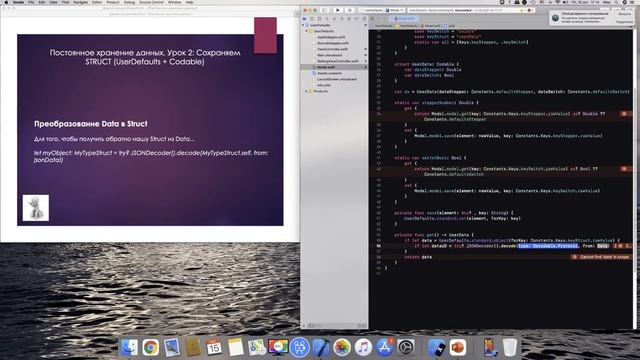Select Model.swift in the navigator
This screenshot has height=360, width=640.
click(x=326, y=67)
